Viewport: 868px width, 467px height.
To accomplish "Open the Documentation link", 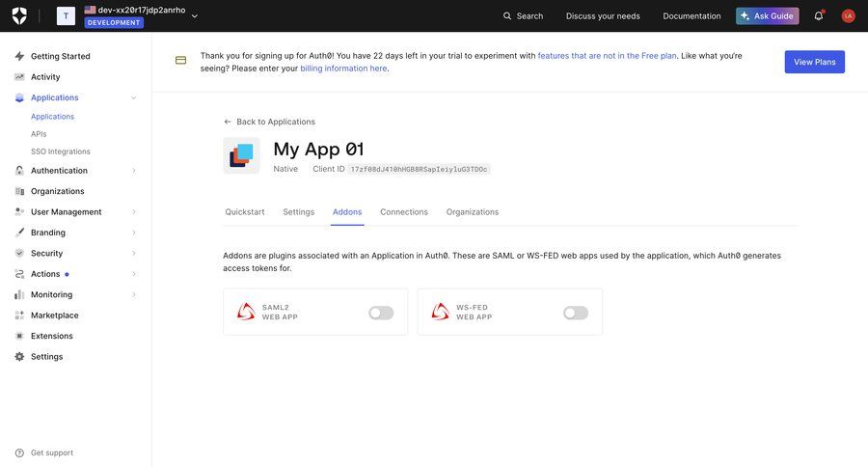I will [692, 16].
